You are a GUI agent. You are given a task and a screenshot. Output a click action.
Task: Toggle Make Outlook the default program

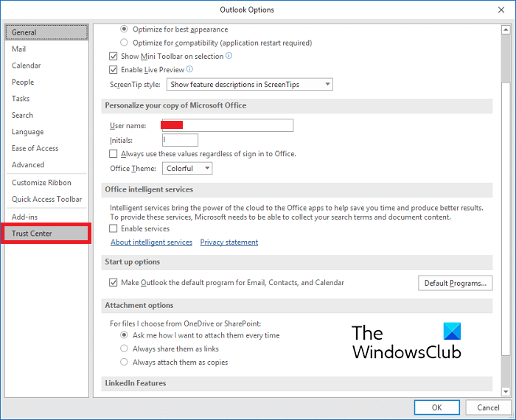(x=114, y=282)
